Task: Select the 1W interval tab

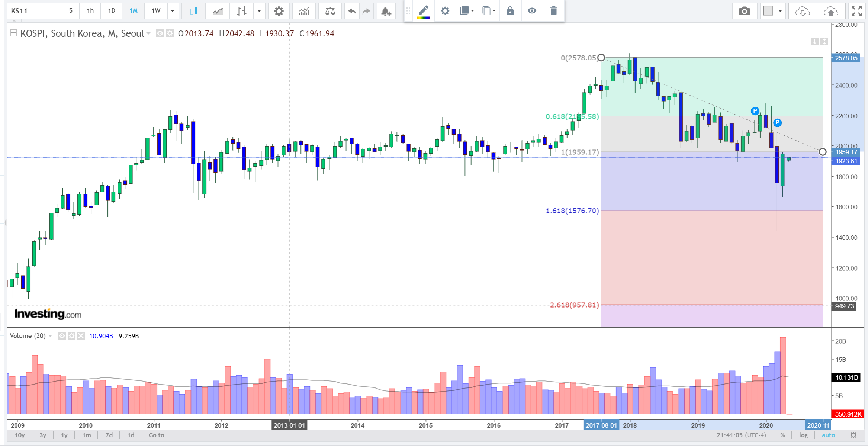Action: pyautogui.click(x=156, y=11)
